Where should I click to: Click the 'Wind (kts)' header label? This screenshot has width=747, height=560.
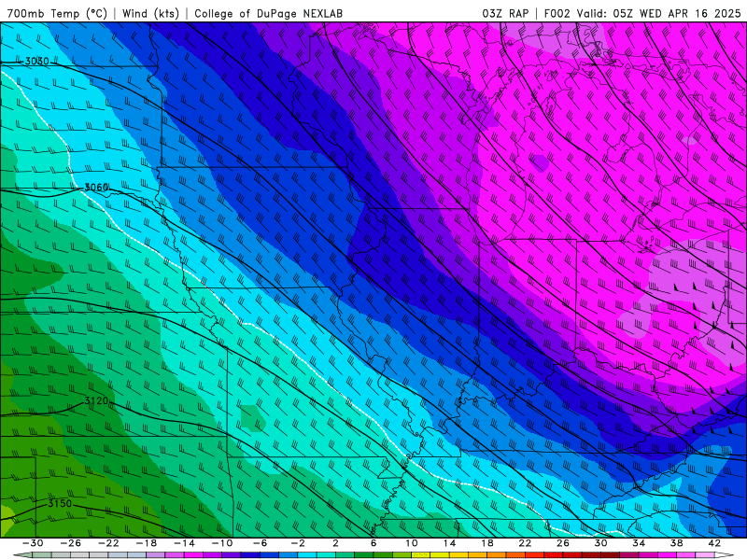[x=150, y=13]
